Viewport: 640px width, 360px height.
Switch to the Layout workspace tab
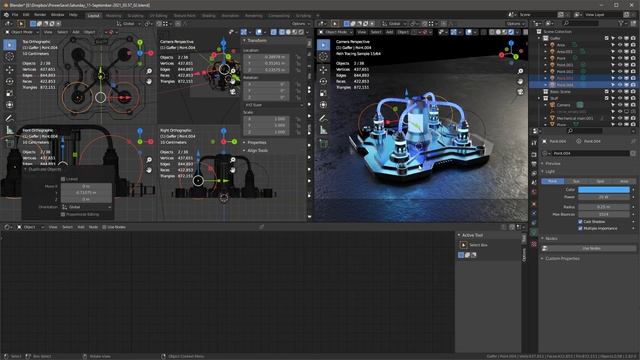pos(93,16)
